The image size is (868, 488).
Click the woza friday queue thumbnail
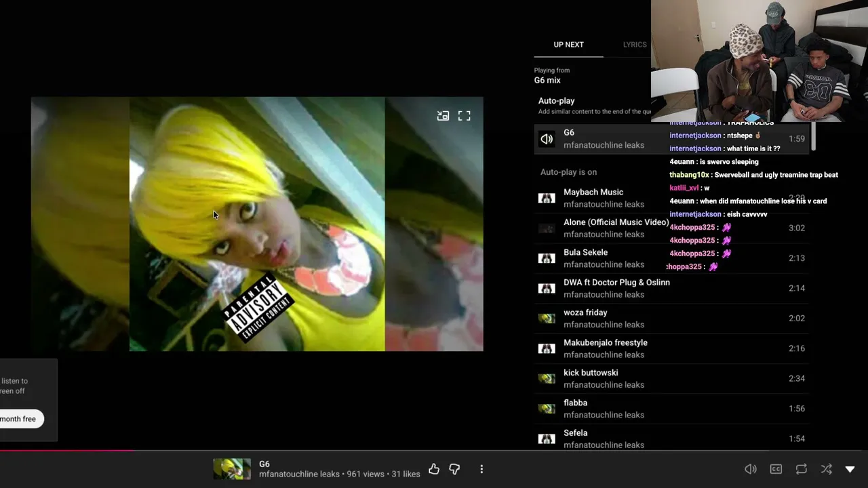point(547,319)
